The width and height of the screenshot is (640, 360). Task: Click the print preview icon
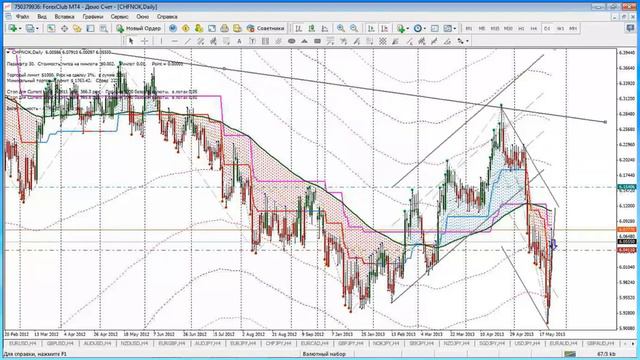(x=237, y=28)
